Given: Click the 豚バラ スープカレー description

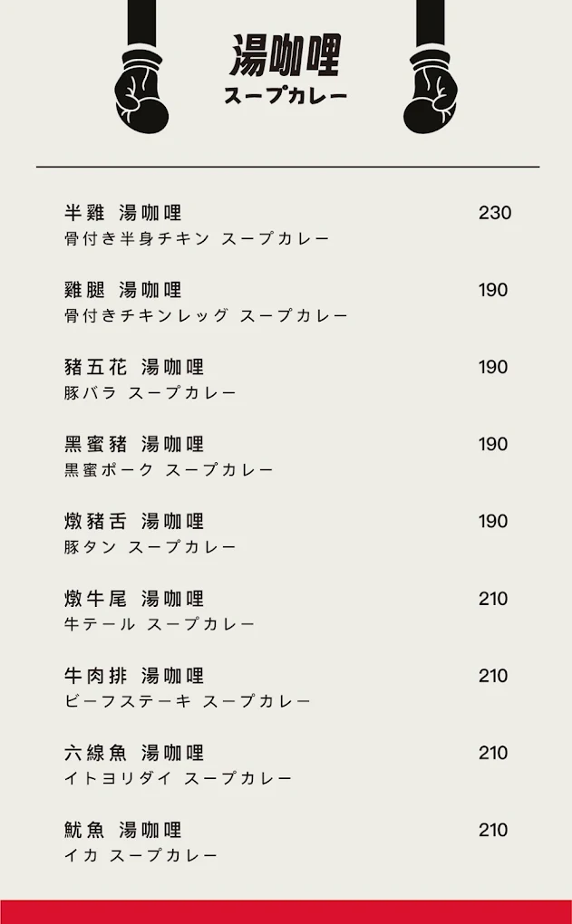Looking at the screenshot, I should pyautogui.click(x=150, y=393).
